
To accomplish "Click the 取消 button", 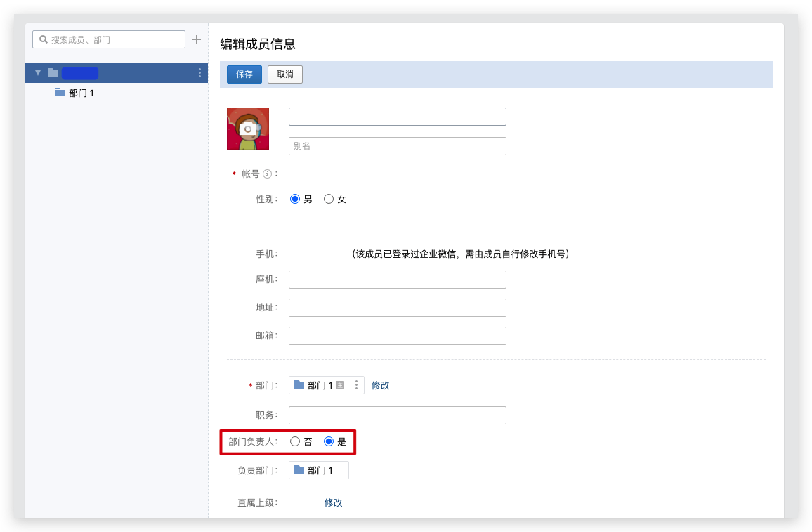I will click(284, 74).
